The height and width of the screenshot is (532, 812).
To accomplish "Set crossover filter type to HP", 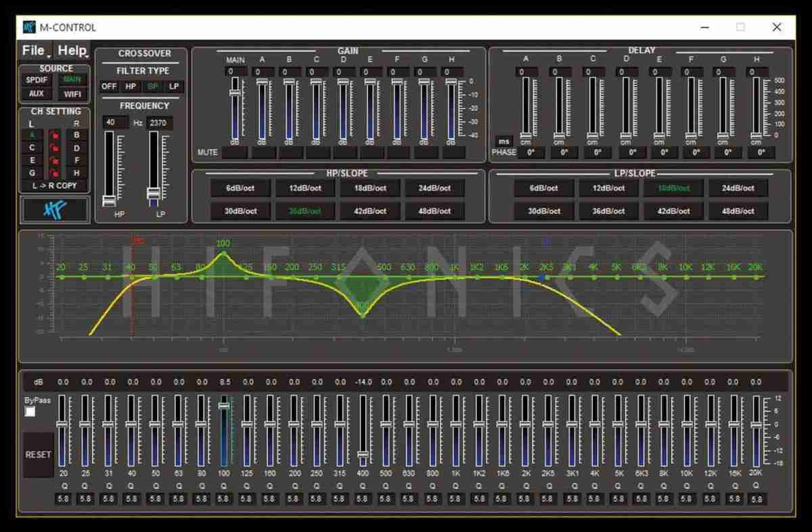I will pyautogui.click(x=131, y=87).
